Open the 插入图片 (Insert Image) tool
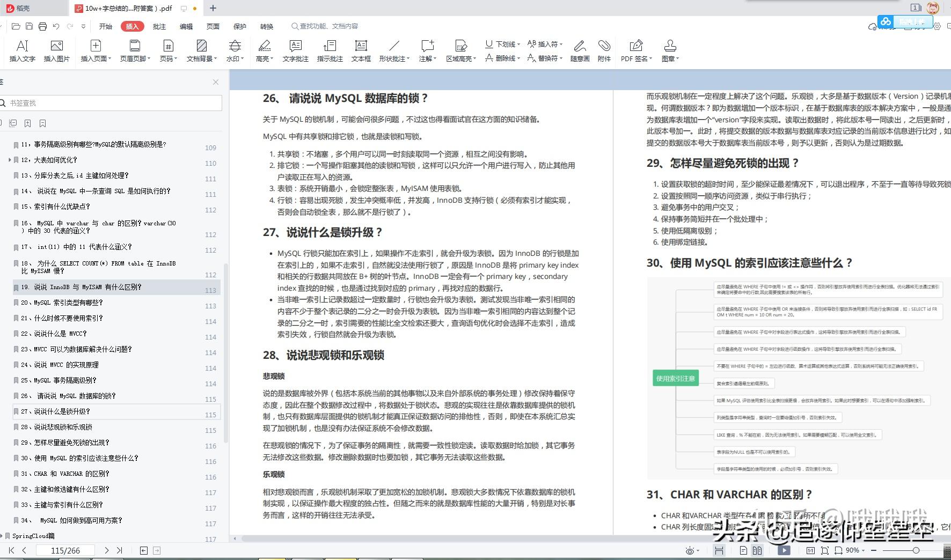951x560 pixels. click(x=57, y=50)
